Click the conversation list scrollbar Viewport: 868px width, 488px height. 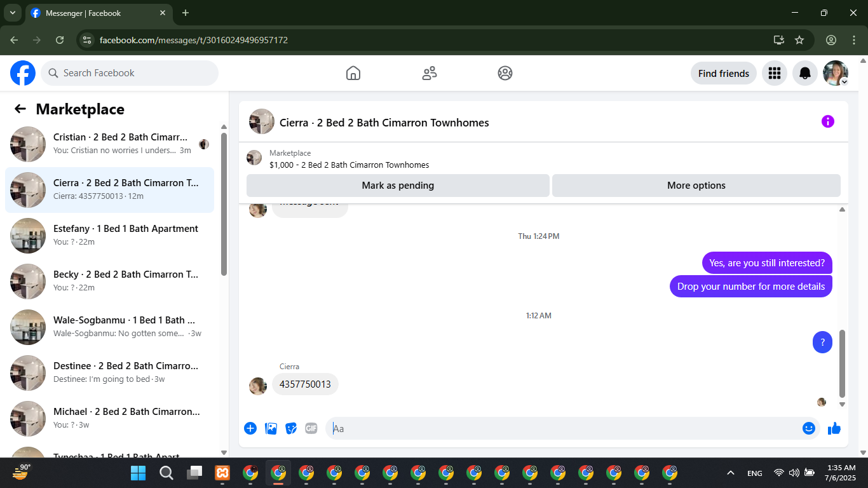point(224,203)
